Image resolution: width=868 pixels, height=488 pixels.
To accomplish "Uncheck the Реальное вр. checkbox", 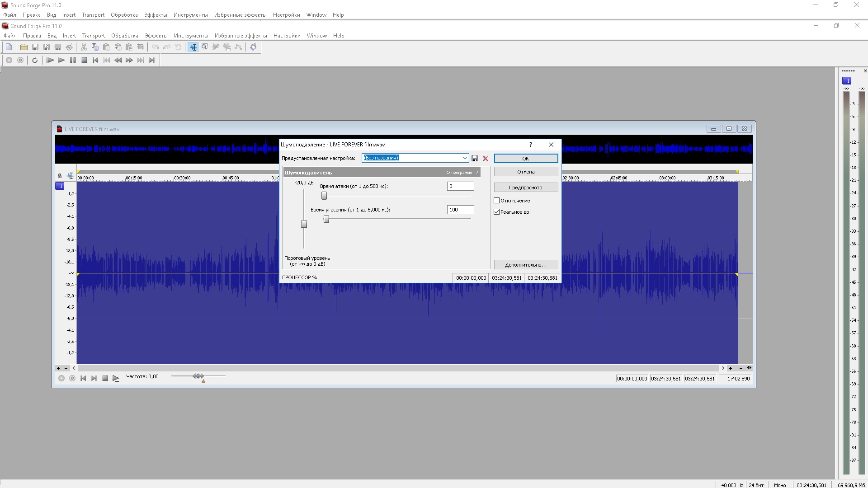I will (497, 212).
